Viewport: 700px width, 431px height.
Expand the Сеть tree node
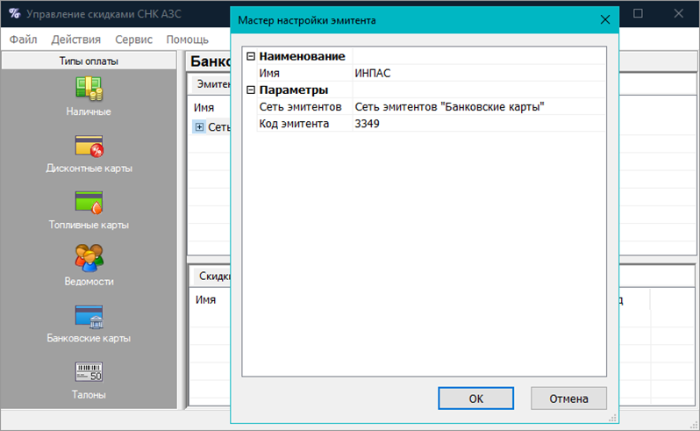[199, 127]
